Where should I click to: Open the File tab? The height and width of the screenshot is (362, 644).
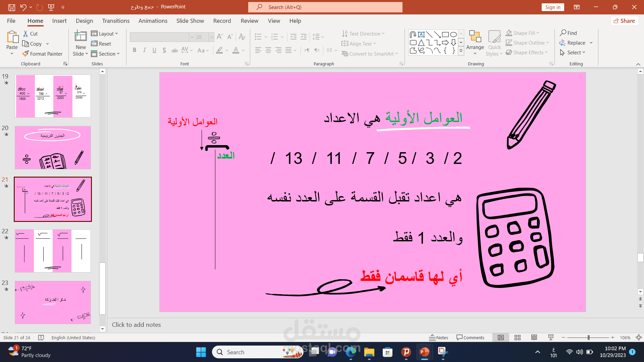pyautogui.click(x=11, y=21)
